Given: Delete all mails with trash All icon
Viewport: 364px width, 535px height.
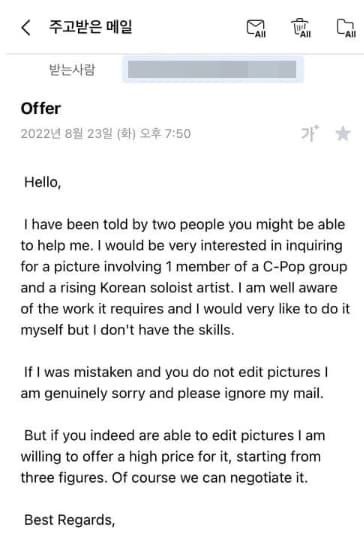Looking at the screenshot, I should [x=301, y=28].
